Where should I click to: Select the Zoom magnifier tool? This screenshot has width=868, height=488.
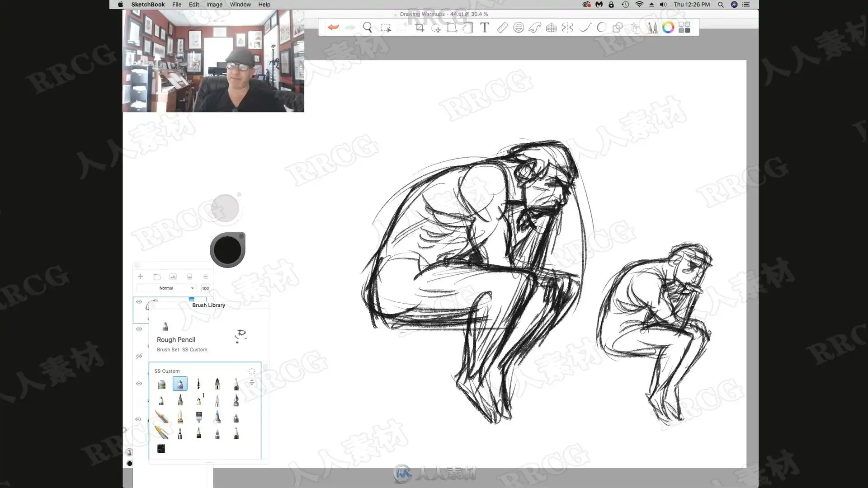pos(368,28)
